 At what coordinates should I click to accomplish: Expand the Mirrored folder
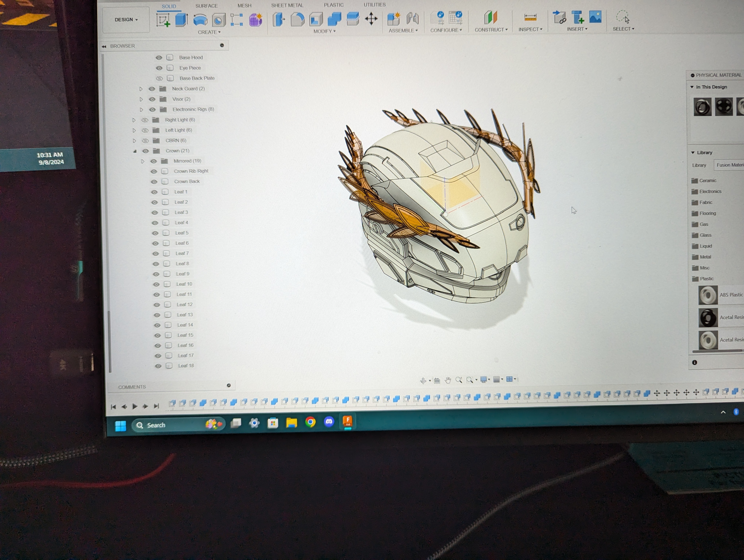click(x=143, y=162)
